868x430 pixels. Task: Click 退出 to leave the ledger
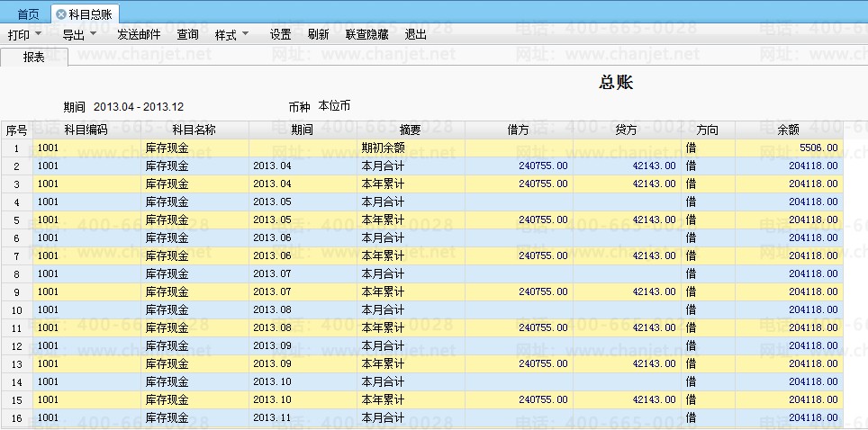416,35
